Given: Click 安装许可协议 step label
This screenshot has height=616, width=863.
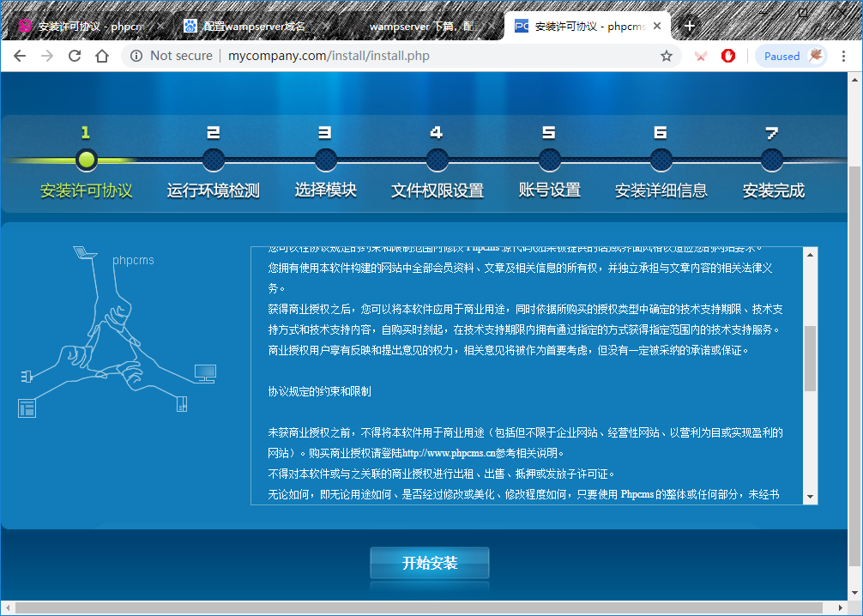Looking at the screenshot, I should click(87, 190).
